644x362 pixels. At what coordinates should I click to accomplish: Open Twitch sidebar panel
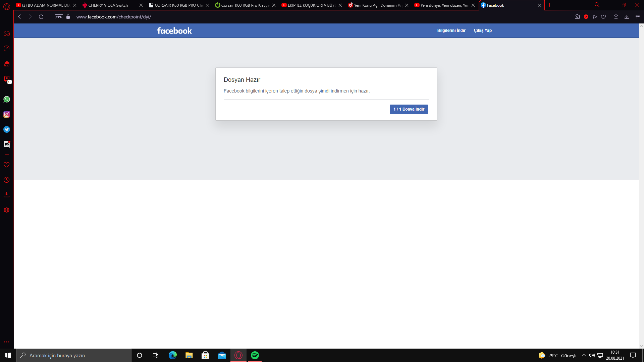[7, 79]
